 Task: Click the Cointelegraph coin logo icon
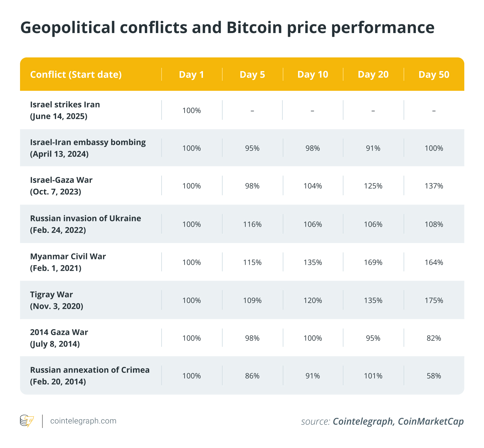tap(27, 421)
